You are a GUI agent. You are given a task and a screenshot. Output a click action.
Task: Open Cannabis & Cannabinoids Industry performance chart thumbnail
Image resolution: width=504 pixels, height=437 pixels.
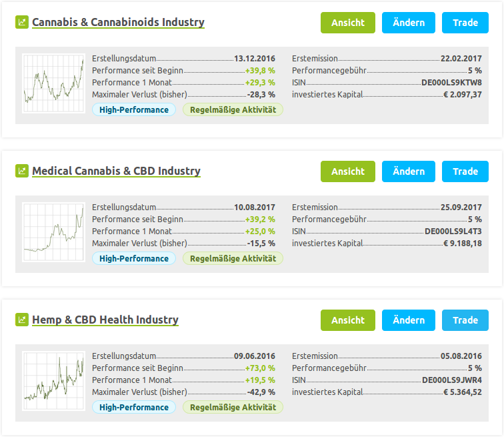pyautogui.click(x=53, y=85)
